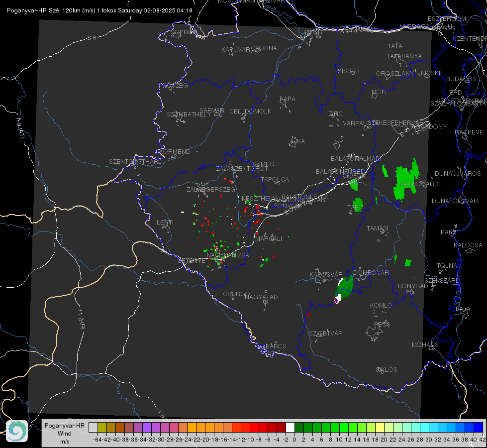487x448 pixels.
Task: Choose the white swatch between -2 and 0
Action: (290, 427)
